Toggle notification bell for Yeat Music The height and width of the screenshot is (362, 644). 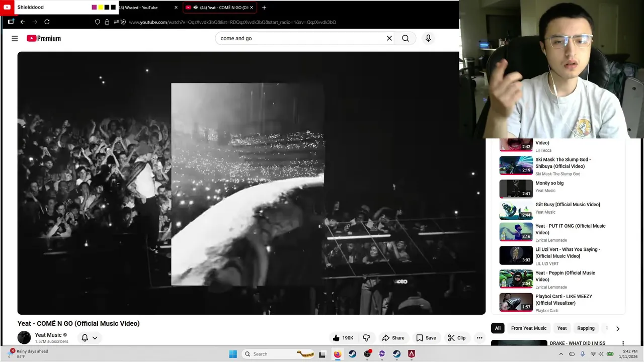tap(85, 338)
